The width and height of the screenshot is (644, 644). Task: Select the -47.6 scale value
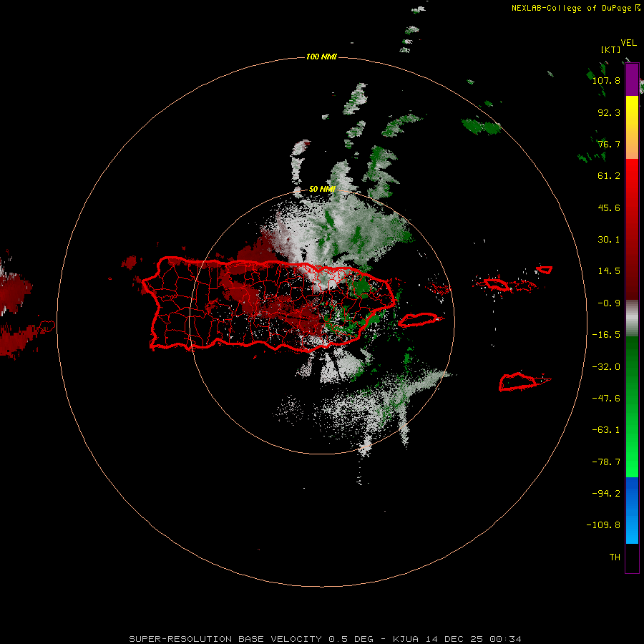coord(606,399)
